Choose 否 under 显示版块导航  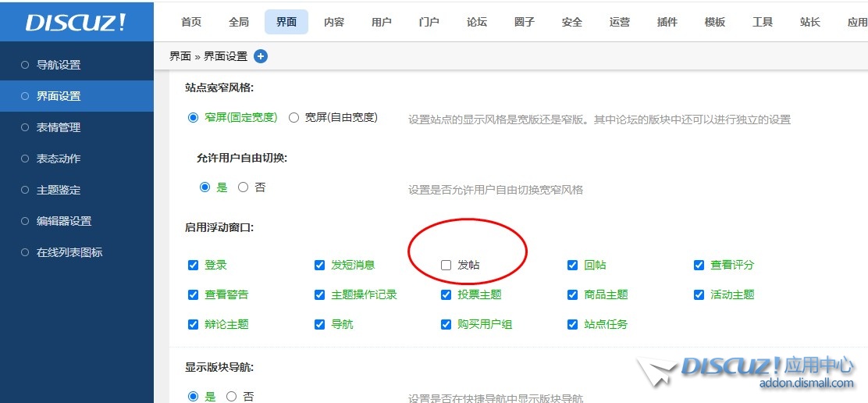[231, 396]
